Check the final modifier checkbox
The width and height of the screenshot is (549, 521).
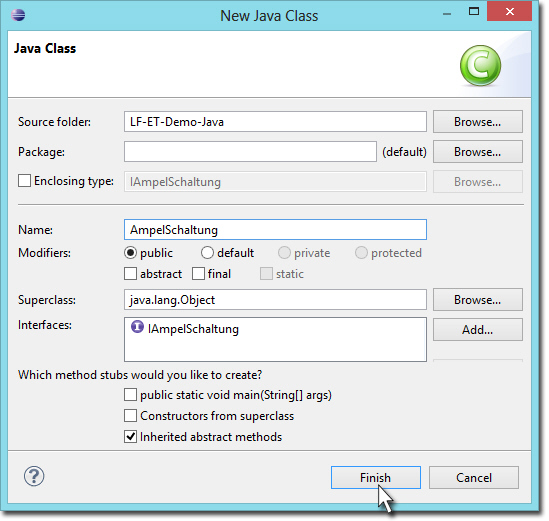pos(198,273)
